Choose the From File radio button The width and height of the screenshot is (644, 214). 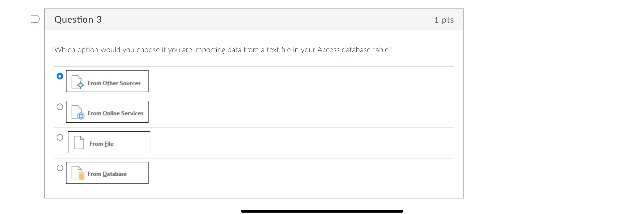(60, 137)
